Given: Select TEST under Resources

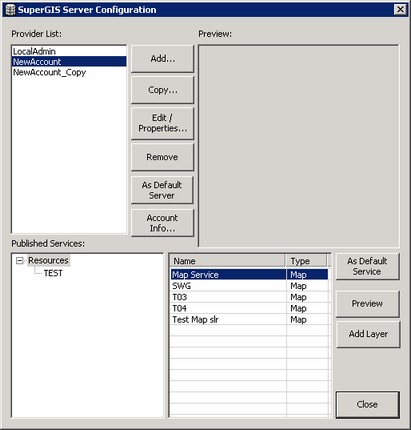Looking at the screenshot, I should click(53, 273).
